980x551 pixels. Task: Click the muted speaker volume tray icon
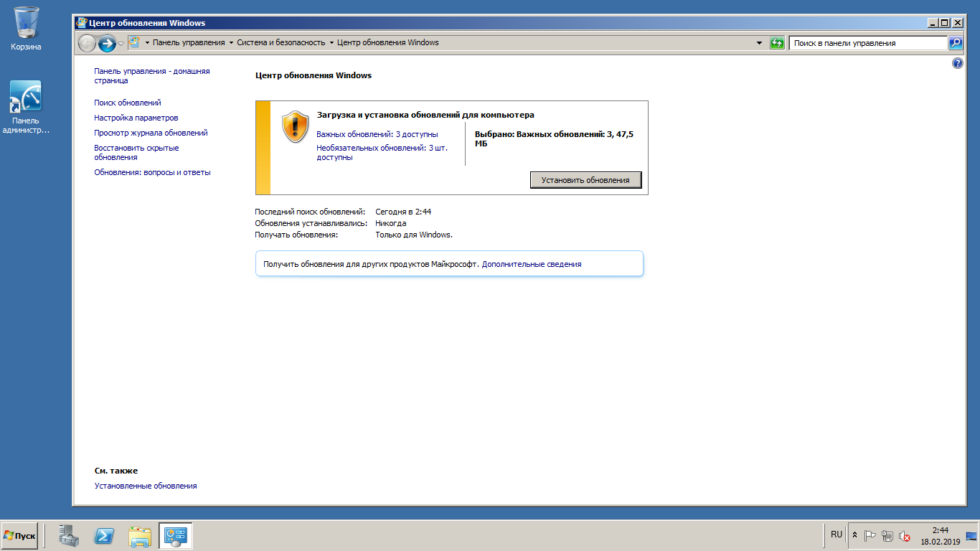[x=904, y=535]
